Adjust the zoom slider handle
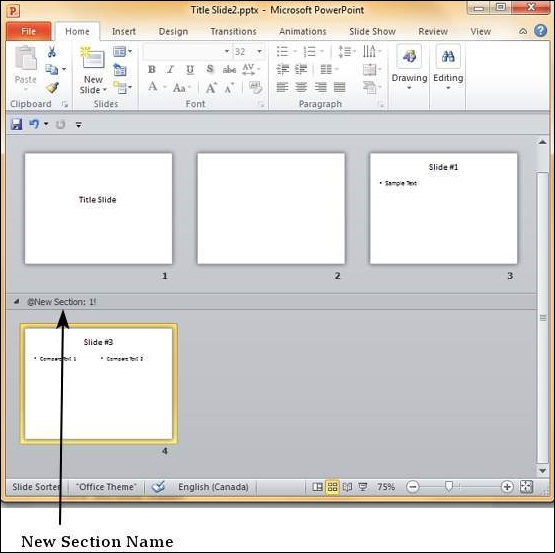This screenshot has height=553, width=555. [449, 486]
